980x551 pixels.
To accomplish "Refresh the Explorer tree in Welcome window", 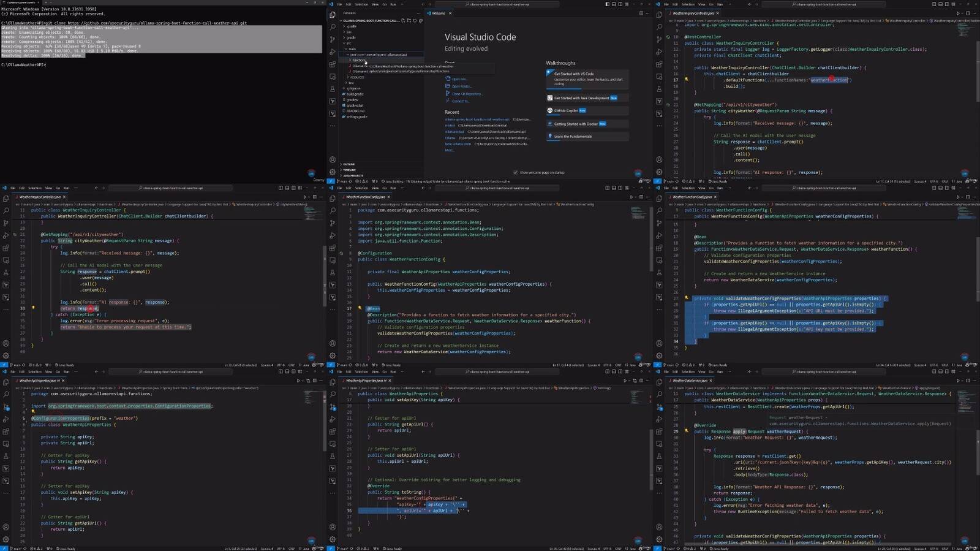I will (415, 20).
